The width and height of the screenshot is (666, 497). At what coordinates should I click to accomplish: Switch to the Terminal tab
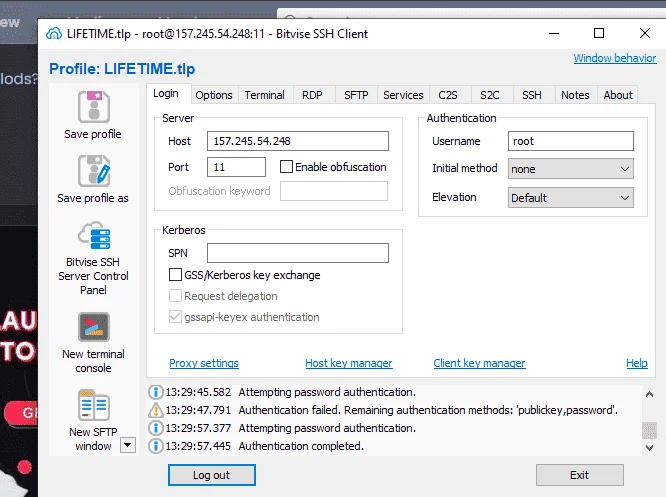pos(264,95)
